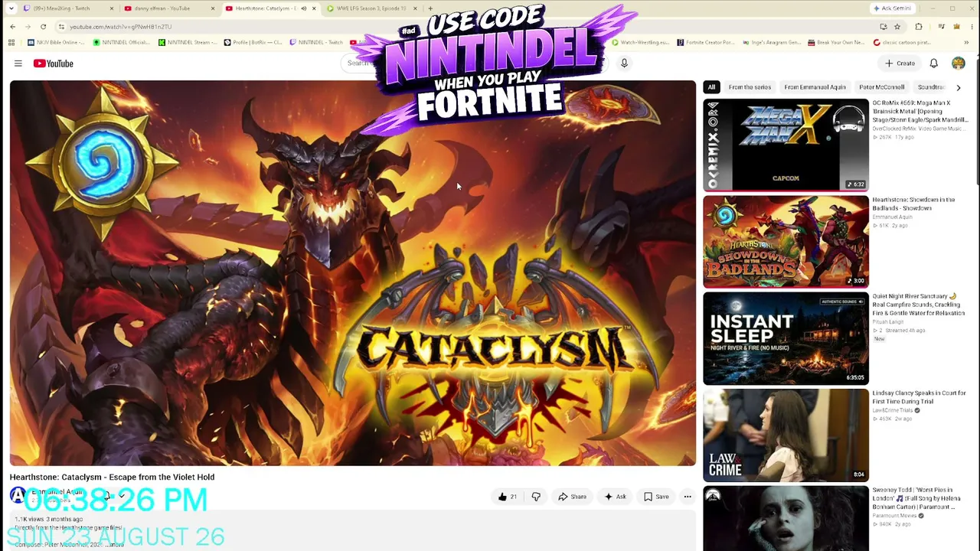980x551 pixels.
Task: Start voice search with the microphone
Action: coord(624,64)
